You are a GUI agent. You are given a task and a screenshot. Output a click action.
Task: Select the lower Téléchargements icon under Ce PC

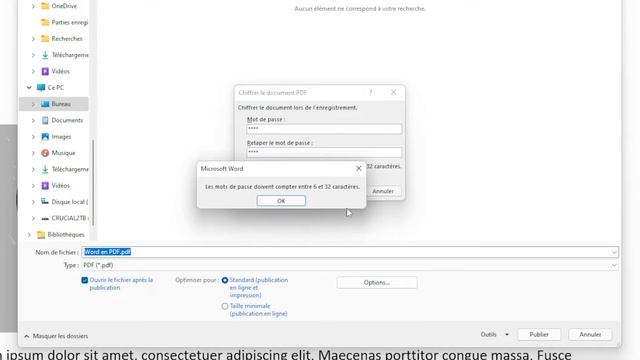45,169
